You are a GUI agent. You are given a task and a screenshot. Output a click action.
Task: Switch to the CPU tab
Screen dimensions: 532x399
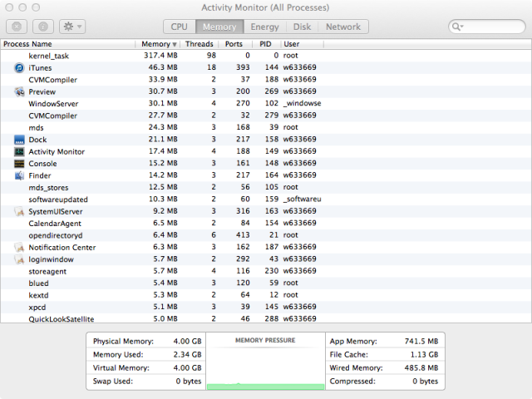pos(180,27)
